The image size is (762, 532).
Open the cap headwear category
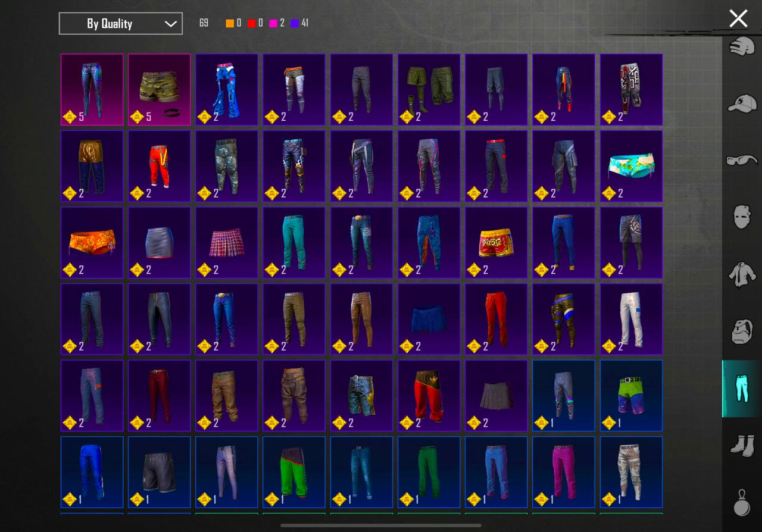(742, 103)
